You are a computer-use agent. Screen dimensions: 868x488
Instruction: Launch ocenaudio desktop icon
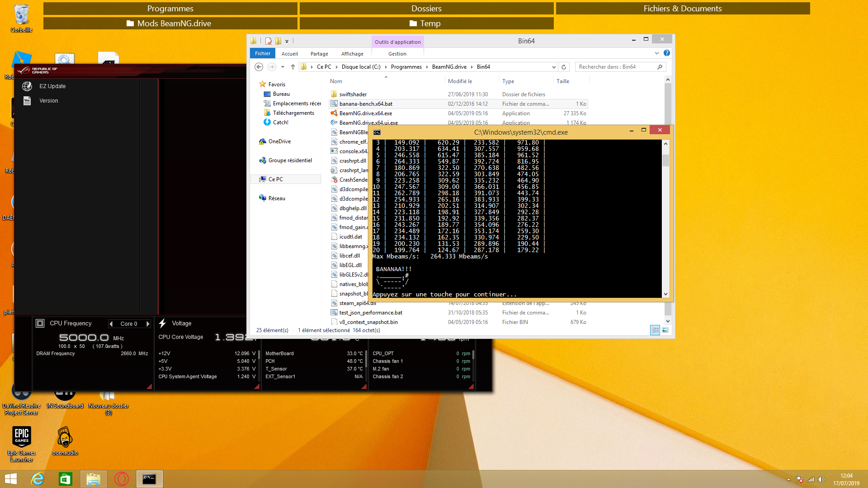65,441
